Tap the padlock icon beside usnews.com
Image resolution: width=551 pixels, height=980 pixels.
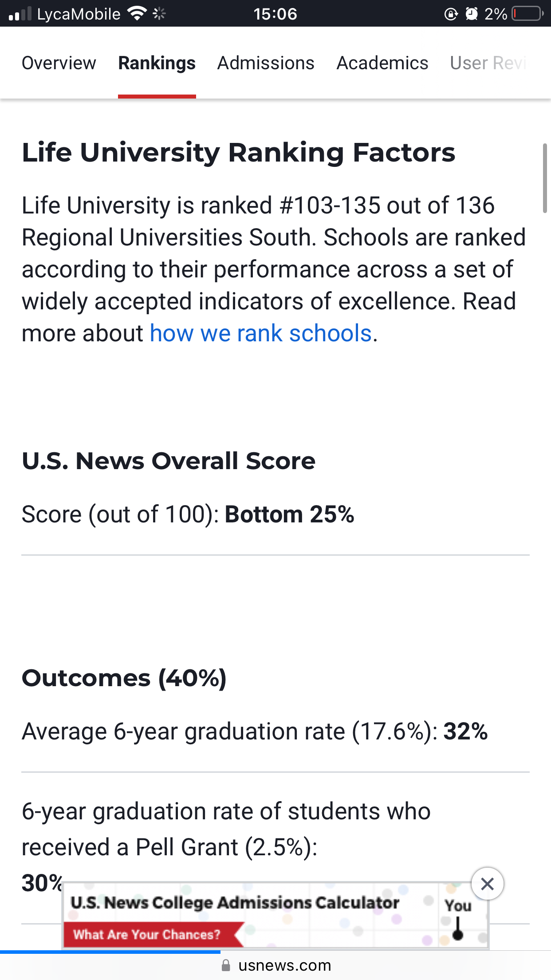[226, 965]
